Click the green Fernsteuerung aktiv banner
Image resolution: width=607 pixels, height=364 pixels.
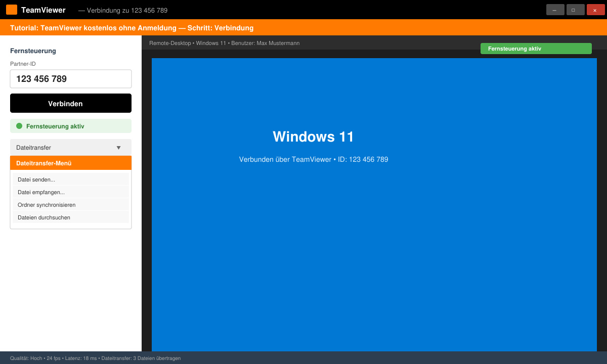pyautogui.click(x=536, y=49)
